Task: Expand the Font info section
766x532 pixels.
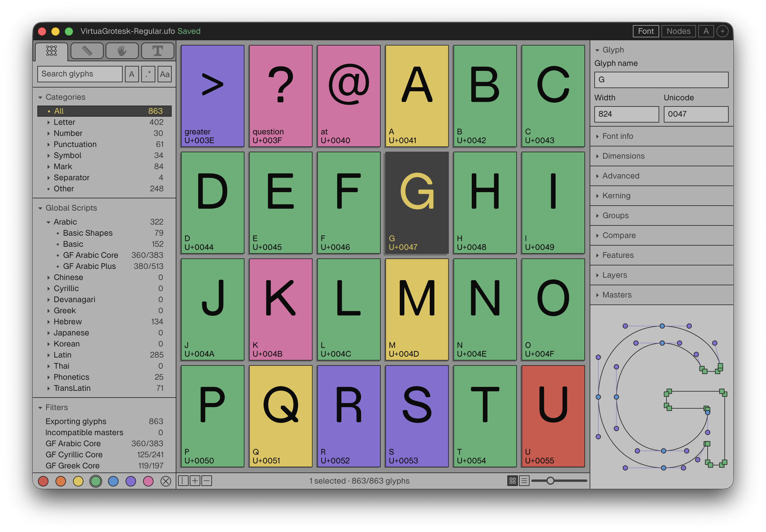Action: [x=661, y=136]
